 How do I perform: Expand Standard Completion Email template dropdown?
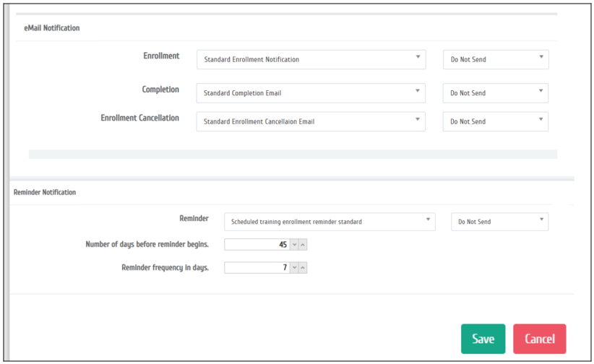click(x=311, y=93)
